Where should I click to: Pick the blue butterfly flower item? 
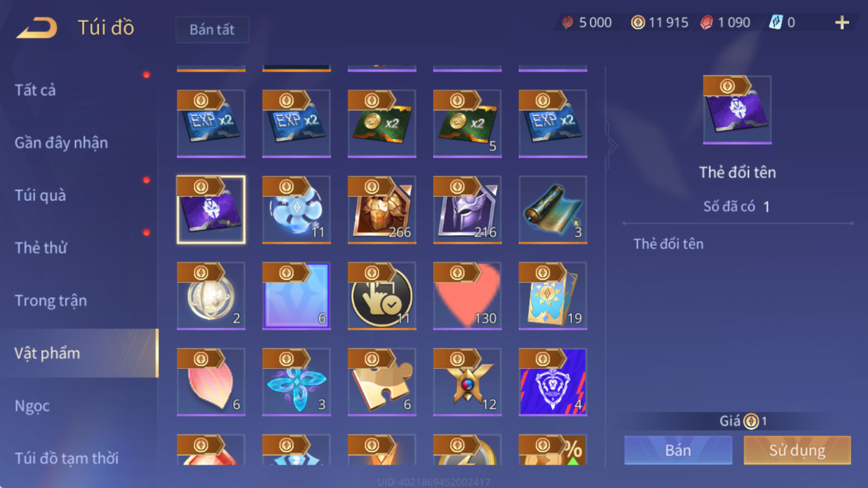pyautogui.click(x=296, y=382)
